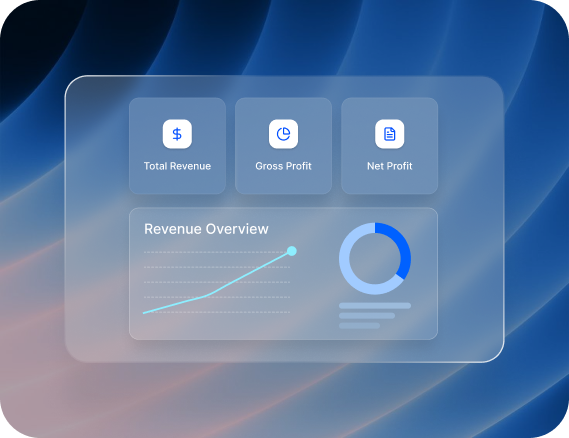Select the Net Profit label
Viewport: 569px width, 438px height.
pos(389,166)
